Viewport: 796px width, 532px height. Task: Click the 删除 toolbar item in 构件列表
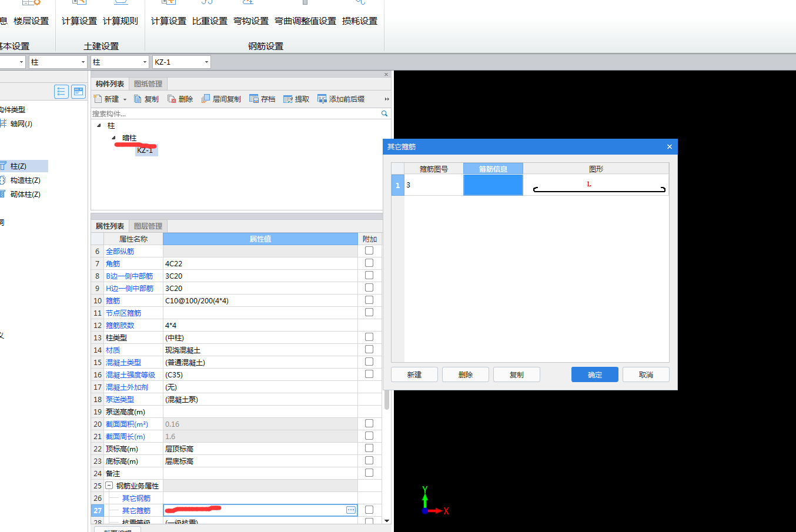tap(180, 99)
